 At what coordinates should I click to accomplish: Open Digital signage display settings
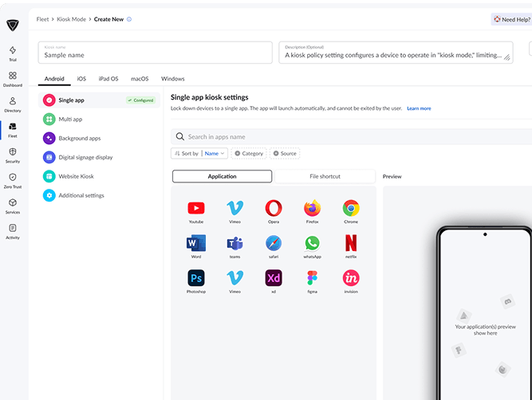point(99,157)
